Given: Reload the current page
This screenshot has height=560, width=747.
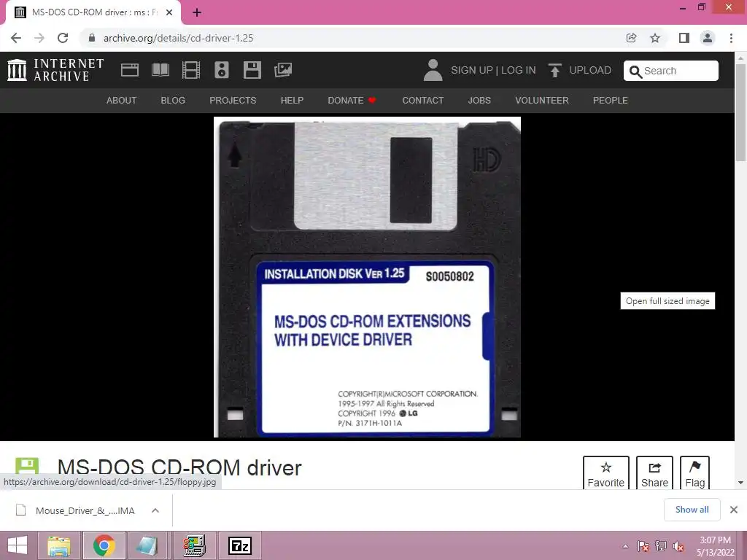Looking at the screenshot, I should tap(63, 38).
